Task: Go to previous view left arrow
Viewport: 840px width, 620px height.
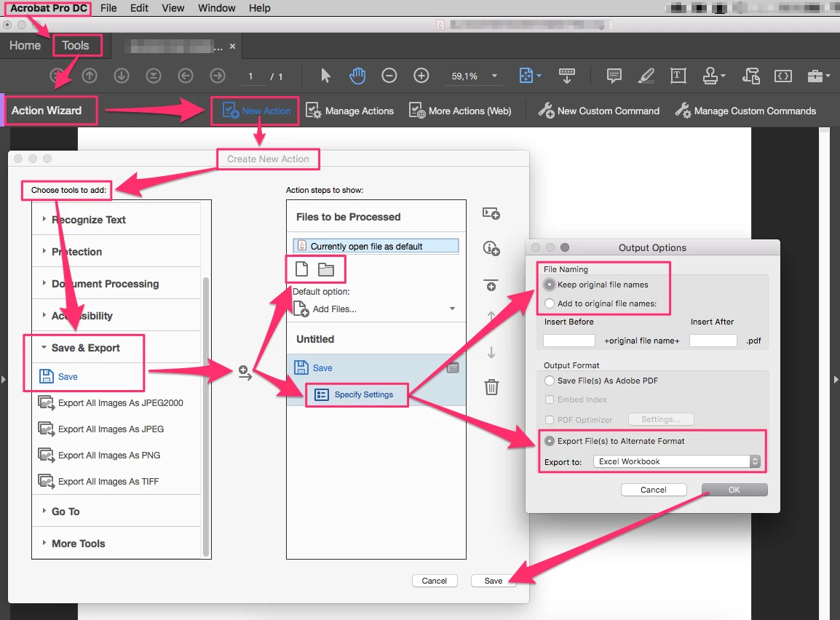Action: [186, 76]
